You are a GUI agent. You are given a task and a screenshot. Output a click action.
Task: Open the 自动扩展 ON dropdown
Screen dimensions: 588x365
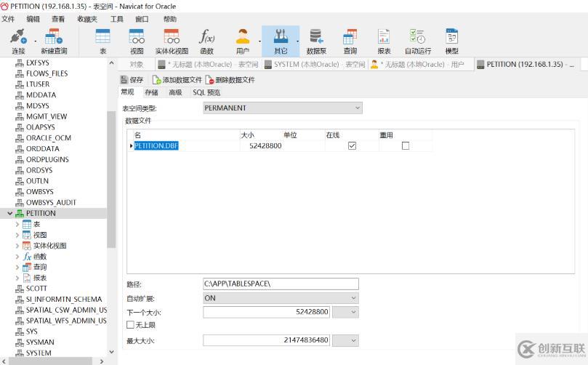[281, 298]
